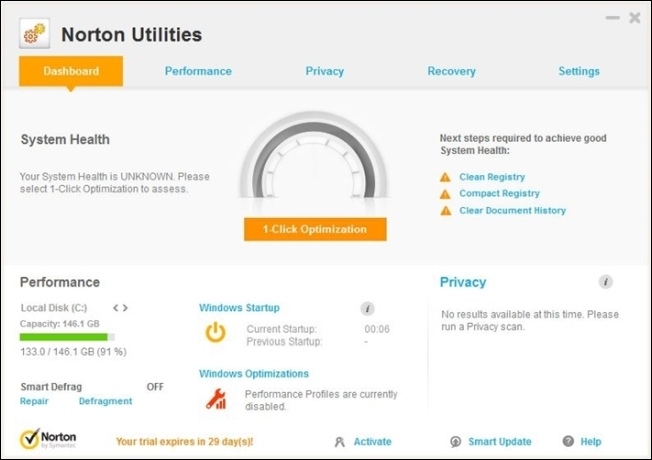This screenshot has height=460, width=652.
Task: Open the Clean Registry link
Action: click(x=492, y=177)
